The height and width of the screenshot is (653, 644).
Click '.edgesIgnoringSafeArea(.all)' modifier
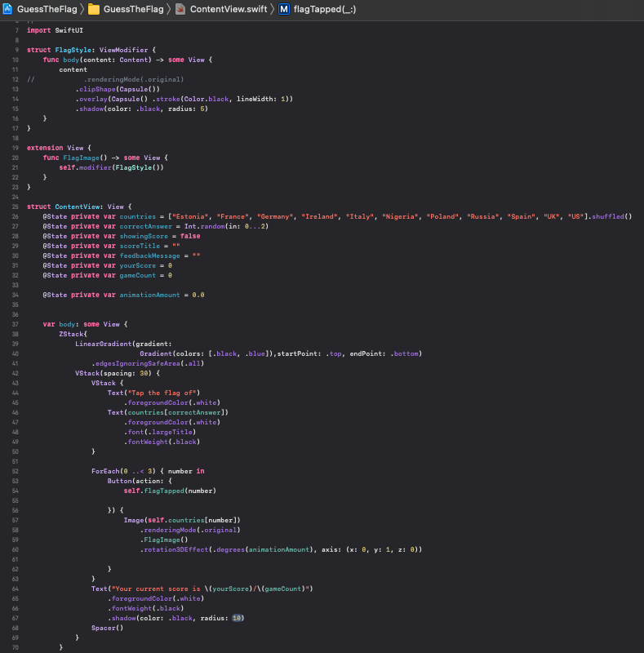(148, 363)
